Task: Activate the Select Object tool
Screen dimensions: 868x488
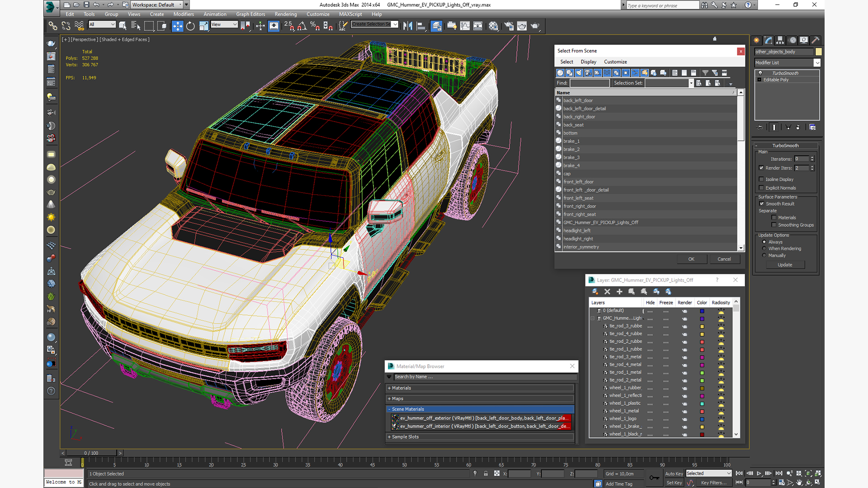Action: pos(123,26)
